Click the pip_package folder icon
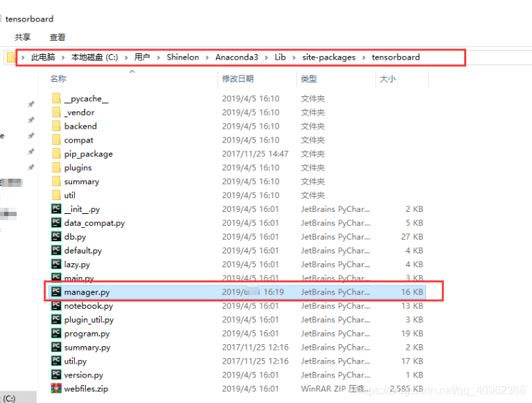The height and width of the screenshot is (403, 532). pyautogui.click(x=56, y=154)
